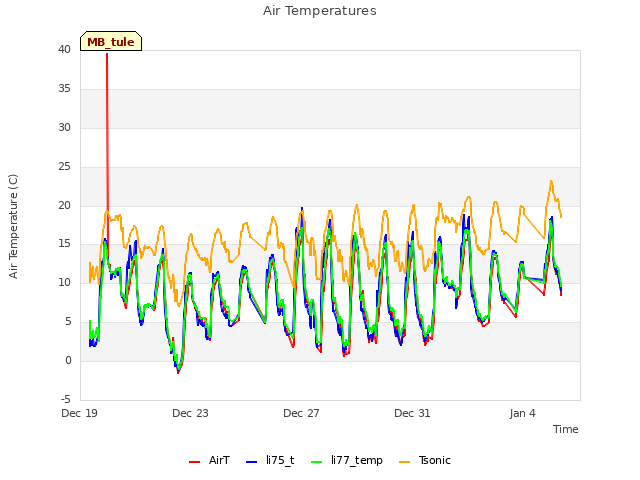The height and width of the screenshot is (480, 640).
Task: Toggle the AirT series legend label
Action: (x=219, y=460)
